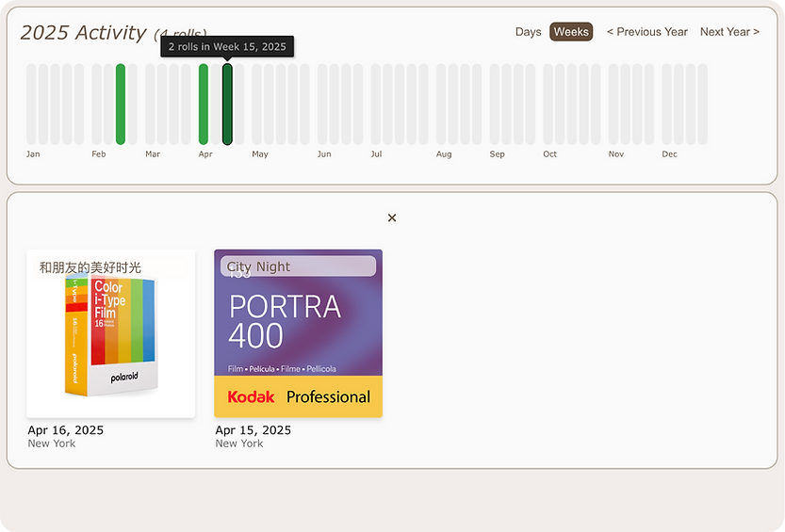Click the "Sep" month label
The height and width of the screenshot is (532, 785).
point(498,154)
